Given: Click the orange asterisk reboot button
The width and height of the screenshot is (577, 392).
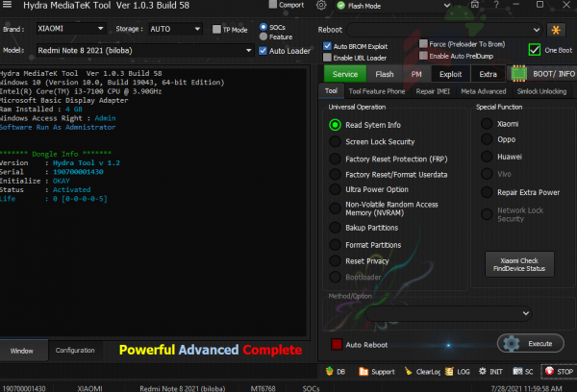Looking at the screenshot, I should pos(556,30).
